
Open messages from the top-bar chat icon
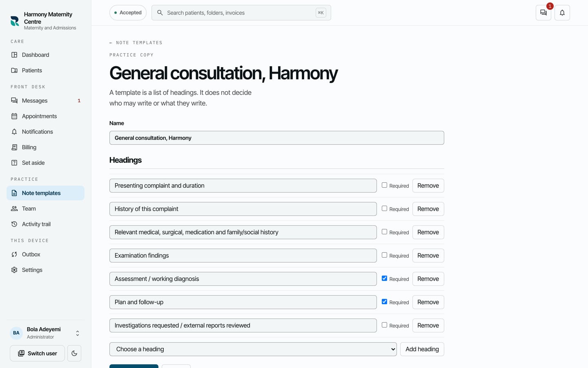click(x=543, y=13)
